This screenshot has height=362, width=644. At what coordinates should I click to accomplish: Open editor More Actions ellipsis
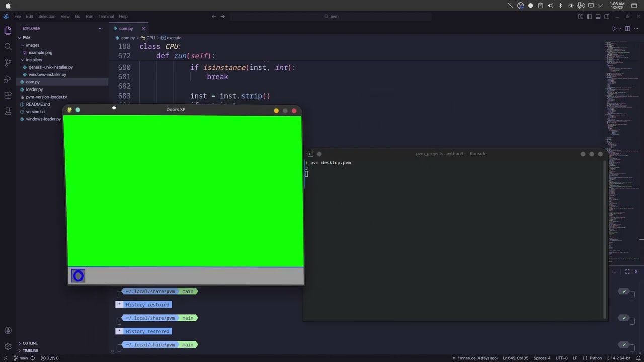click(635, 29)
